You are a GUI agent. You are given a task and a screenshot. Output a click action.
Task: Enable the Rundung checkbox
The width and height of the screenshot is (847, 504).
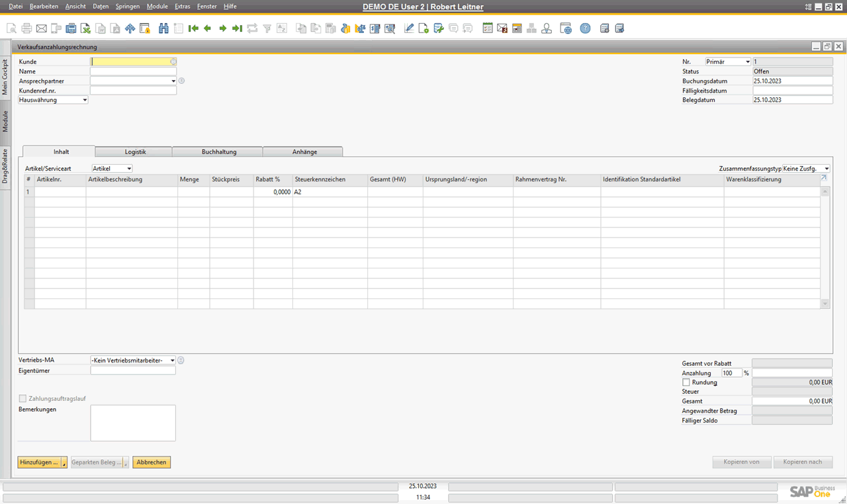pos(686,382)
